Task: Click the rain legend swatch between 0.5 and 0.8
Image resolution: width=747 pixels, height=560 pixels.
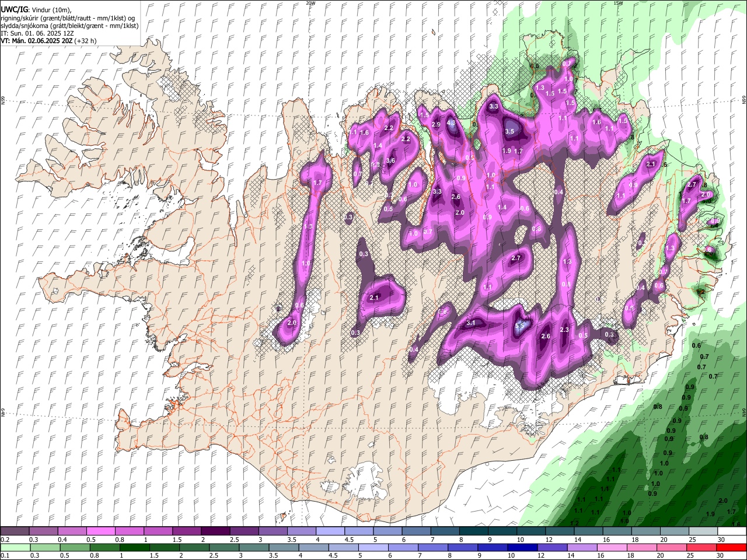Action: pyautogui.click(x=75, y=547)
